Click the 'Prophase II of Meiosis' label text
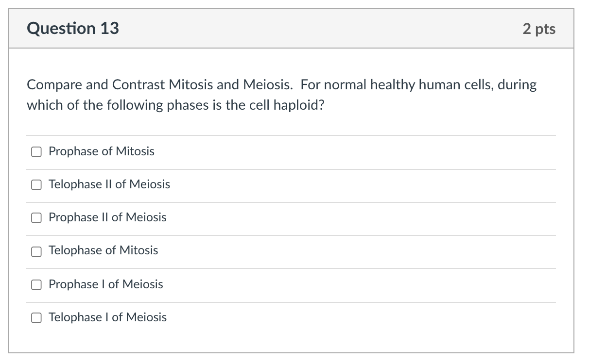This screenshot has height=364, width=589. pos(107,217)
